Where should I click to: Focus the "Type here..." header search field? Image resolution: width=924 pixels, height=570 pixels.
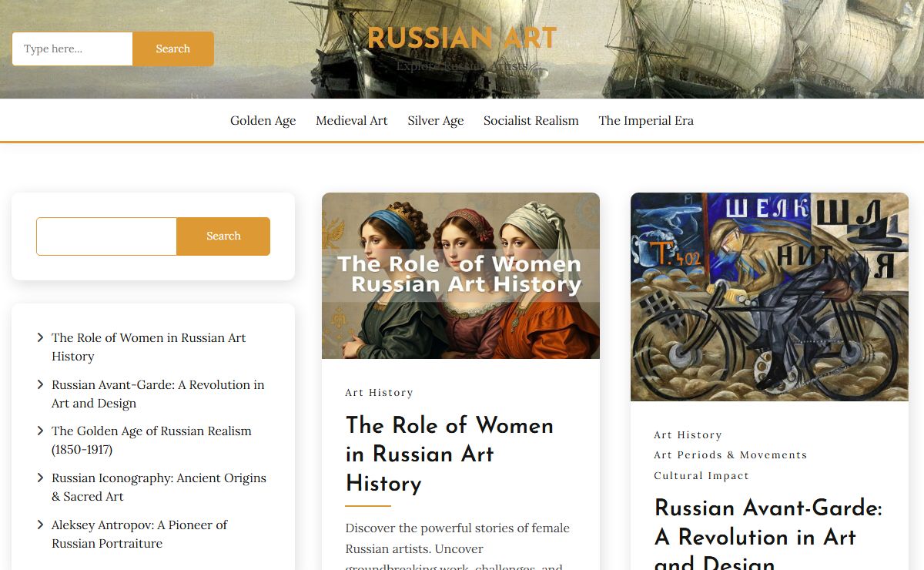pyautogui.click(x=72, y=49)
